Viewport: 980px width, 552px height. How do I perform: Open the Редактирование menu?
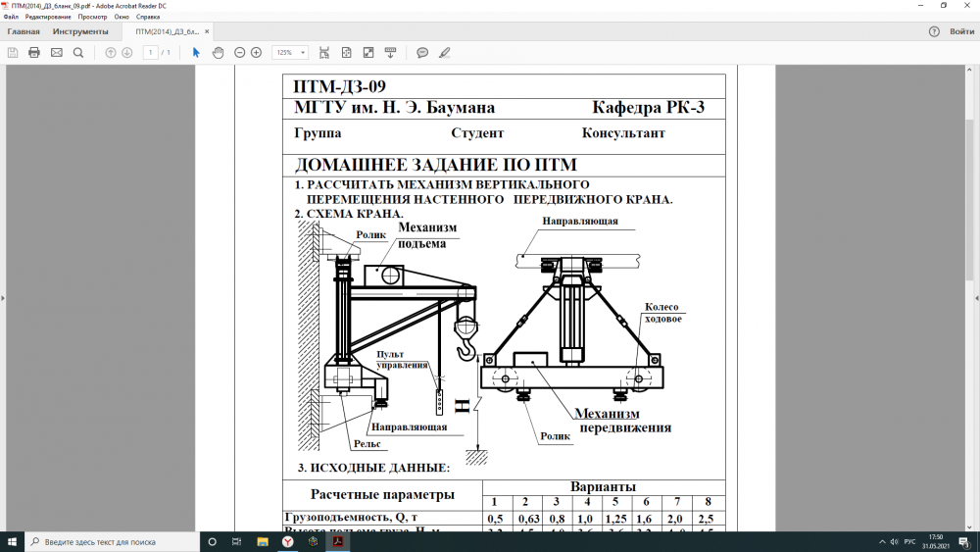pos(48,17)
